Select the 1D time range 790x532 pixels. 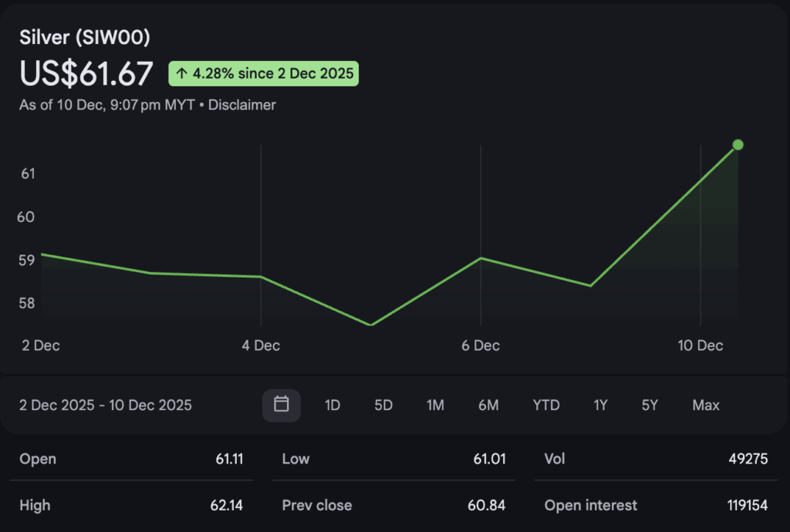pos(333,405)
